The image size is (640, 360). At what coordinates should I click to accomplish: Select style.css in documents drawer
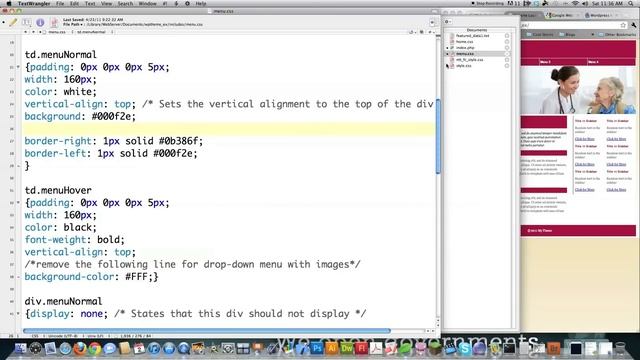tap(464, 66)
